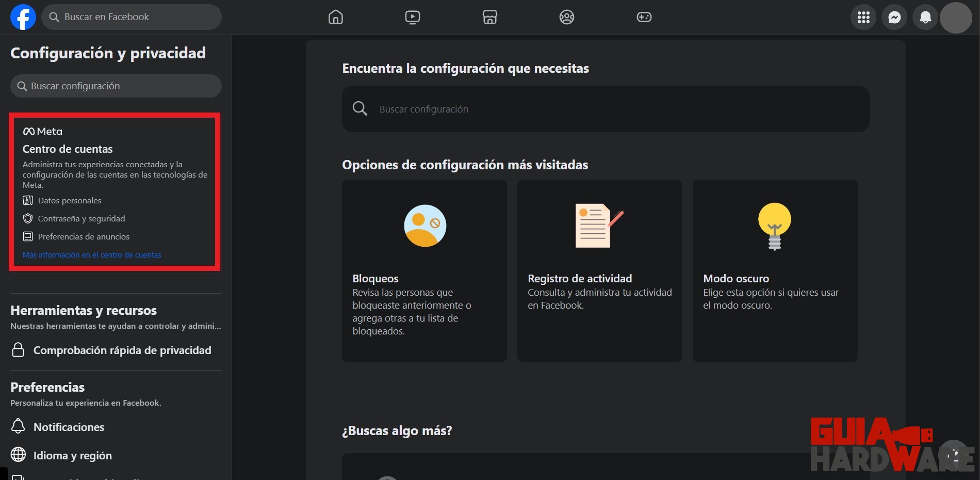Click the ¿Buscas algo más? heading

point(397,430)
